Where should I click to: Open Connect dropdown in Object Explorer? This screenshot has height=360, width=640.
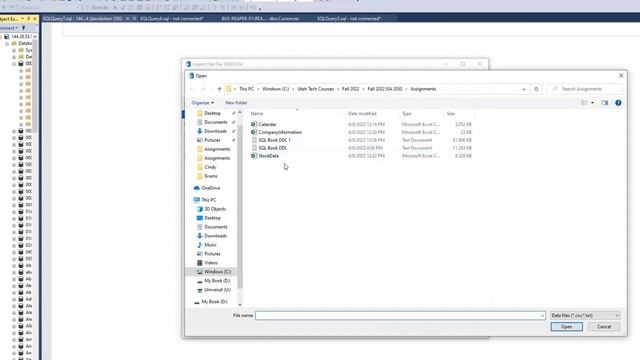point(9,28)
